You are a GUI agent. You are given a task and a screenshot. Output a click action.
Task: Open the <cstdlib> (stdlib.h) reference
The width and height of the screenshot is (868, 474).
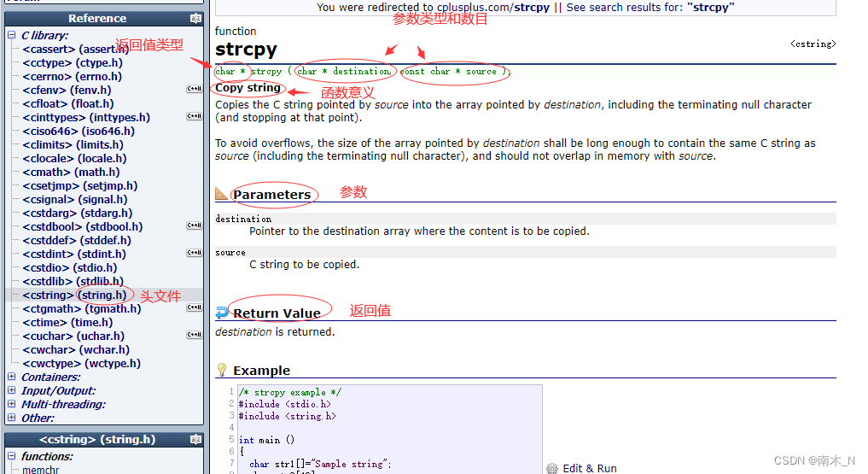coord(73,281)
